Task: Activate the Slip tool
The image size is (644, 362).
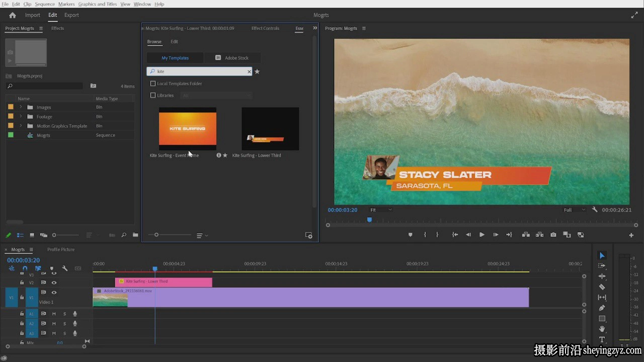Action: pos(602,298)
